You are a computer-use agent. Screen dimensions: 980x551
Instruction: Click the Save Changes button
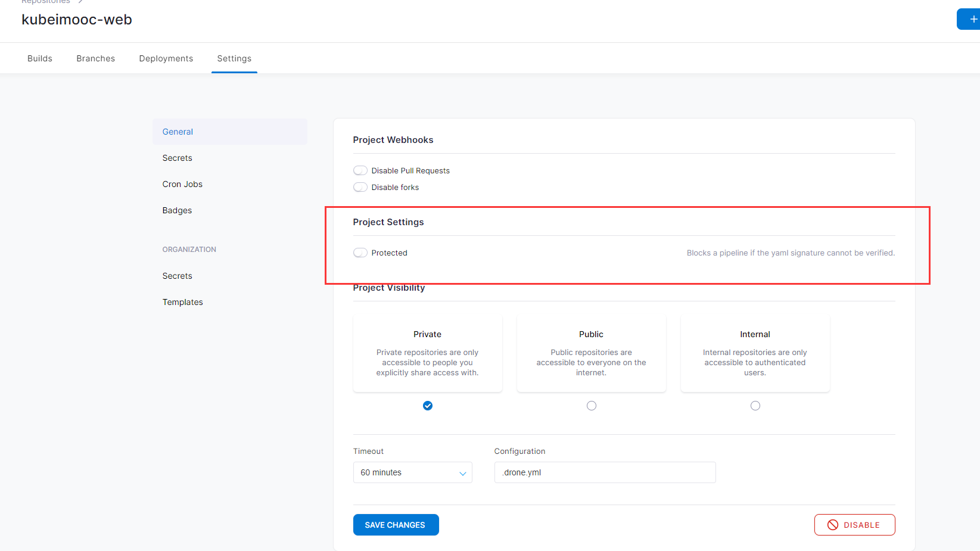click(396, 525)
